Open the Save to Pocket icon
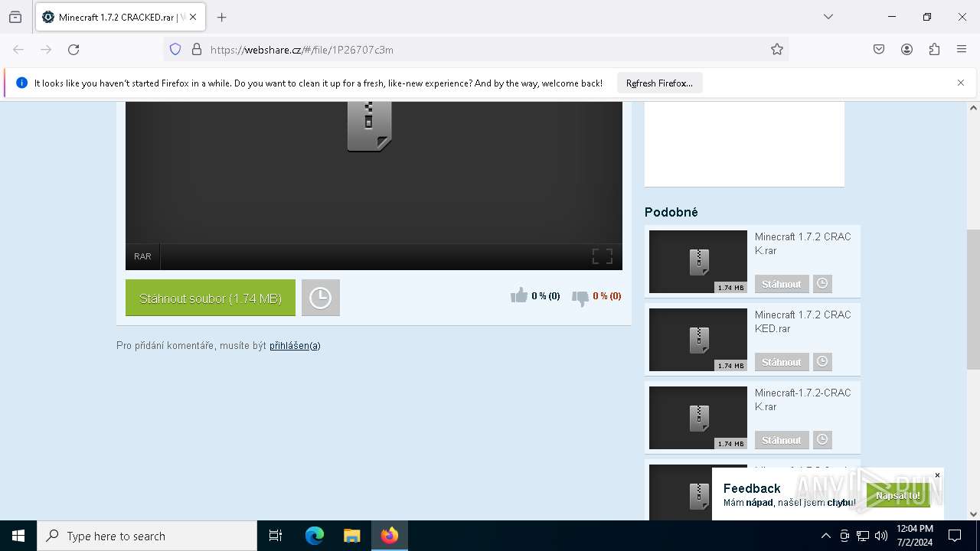Screen dimensions: 980x551 (x=879, y=50)
